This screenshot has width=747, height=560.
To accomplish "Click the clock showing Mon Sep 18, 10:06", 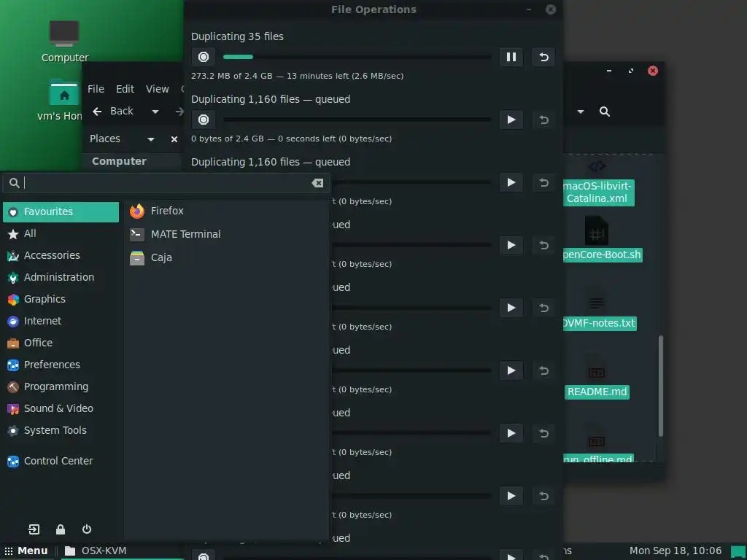I will [676, 551].
